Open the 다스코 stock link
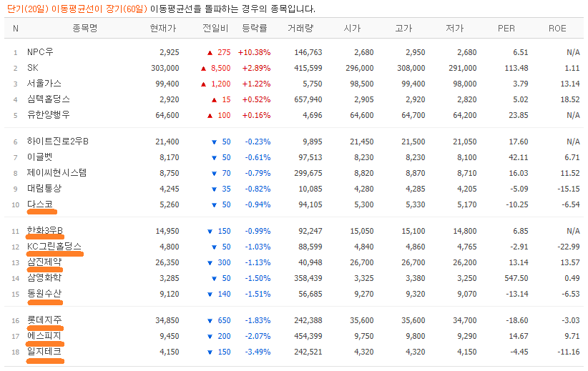 (40, 204)
